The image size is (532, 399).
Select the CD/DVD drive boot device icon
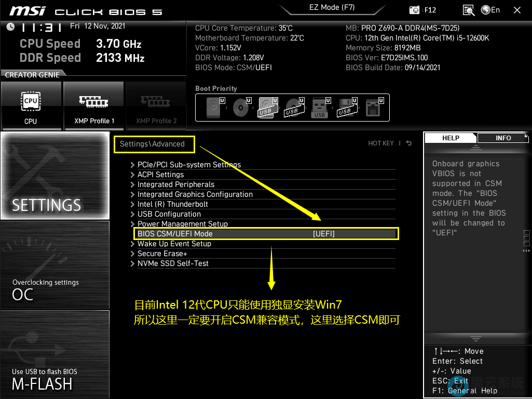coord(241,108)
